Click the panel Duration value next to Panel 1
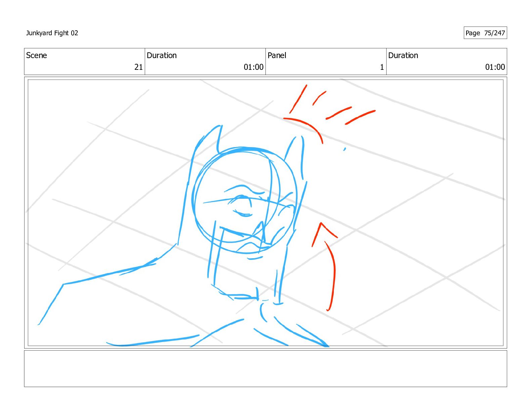Screen dimensions: 532x411 point(495,67)
